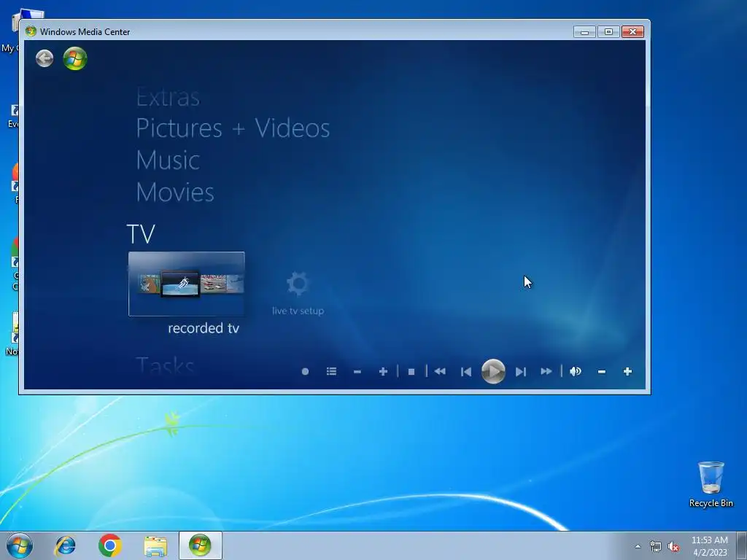The height and width of the screenshot is (560, 747).
Task: Open the network tray icon
Action: click(x=656, y=547)
